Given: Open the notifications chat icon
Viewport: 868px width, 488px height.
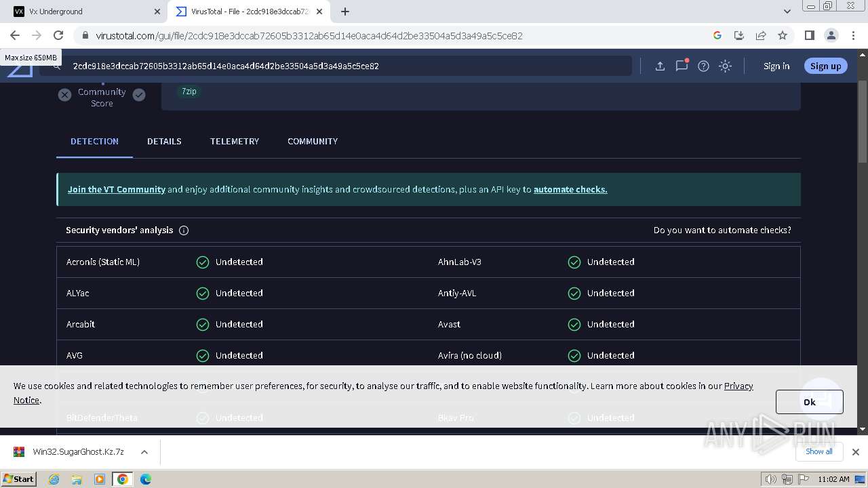Looking at the screenshot, I should (x=682, y=66).
